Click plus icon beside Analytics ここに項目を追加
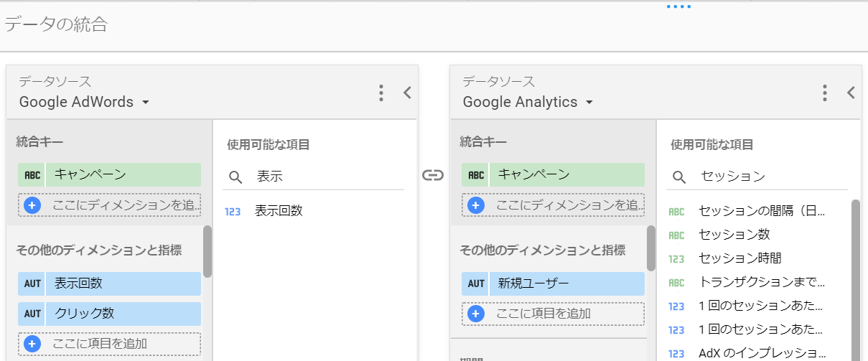Viewport: 868px width, 361px height. [x=475, y=314]
